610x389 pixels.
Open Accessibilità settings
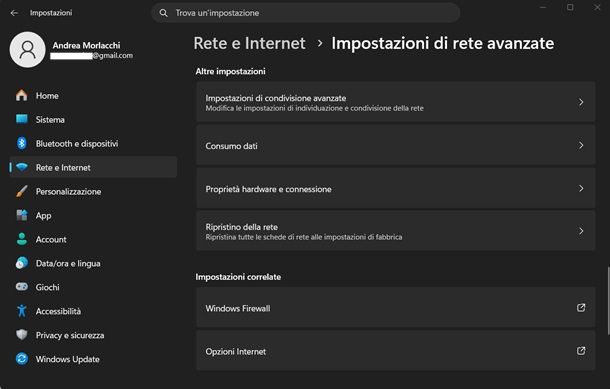(93, 311)
